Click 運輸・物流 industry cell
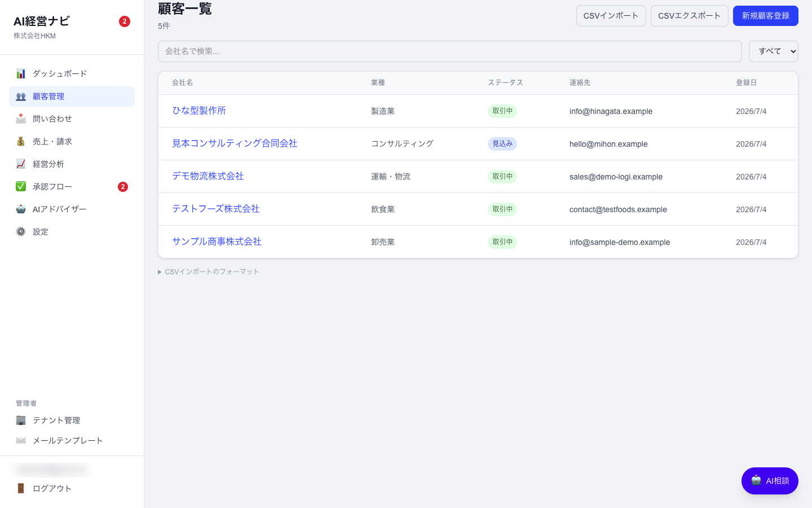This screenshot has width=812, height=508. click(x=391, y=177)
